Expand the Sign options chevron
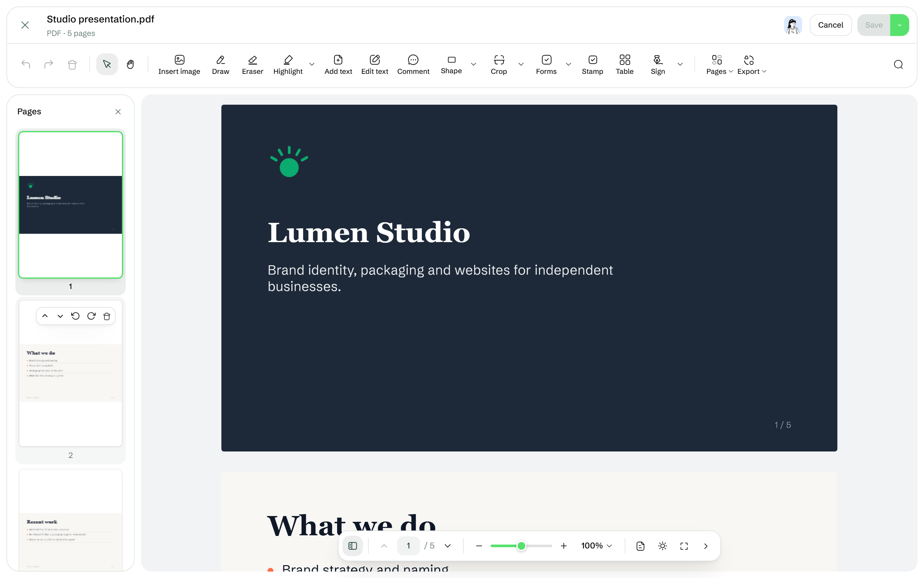This screenshot has height=578, width=924. 680,64
